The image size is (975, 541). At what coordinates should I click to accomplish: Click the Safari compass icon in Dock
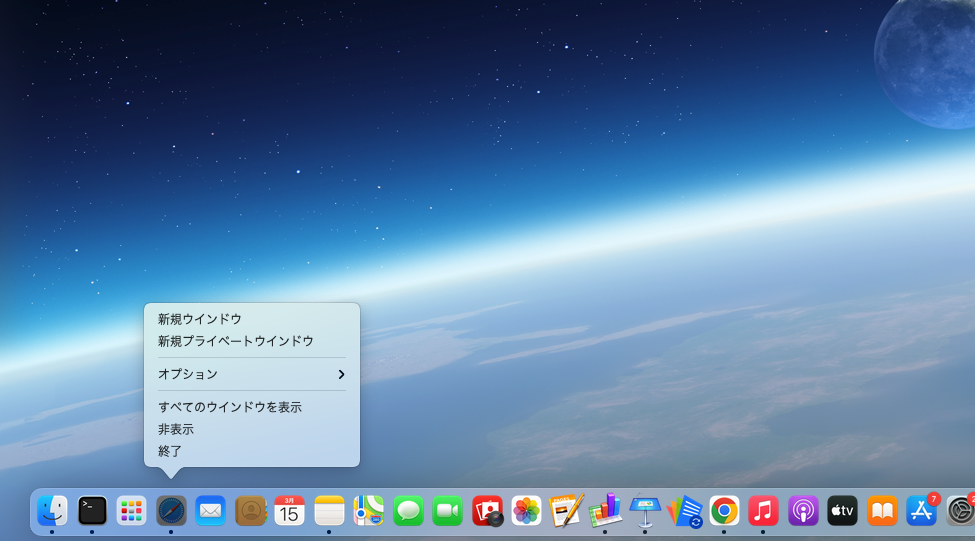point(171,511)
